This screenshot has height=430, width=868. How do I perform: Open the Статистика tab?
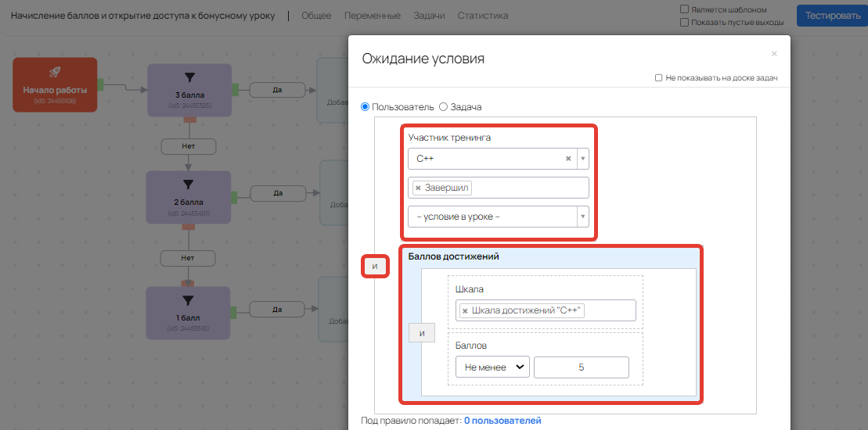click(482, 16)
